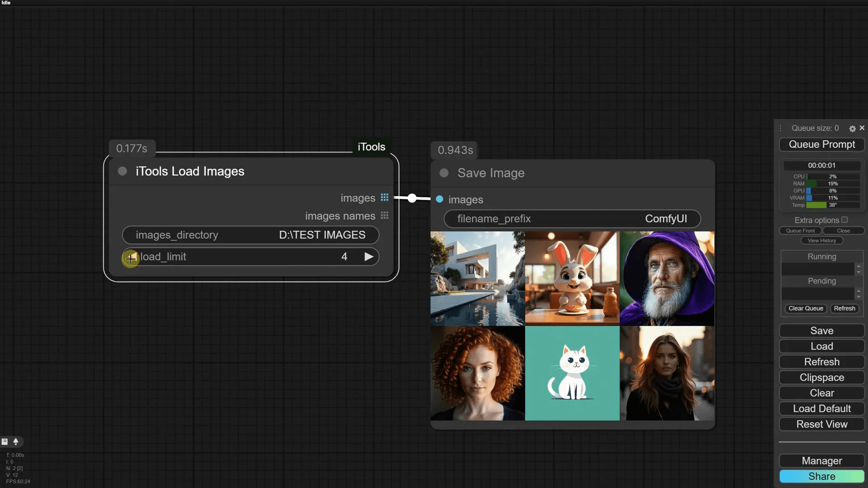Click Pending list scroll-down arrow
The image size is (868, 488).
859,296
